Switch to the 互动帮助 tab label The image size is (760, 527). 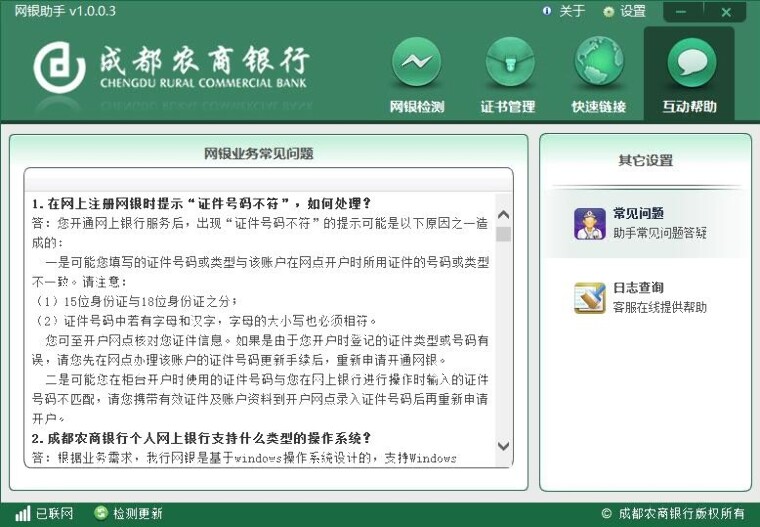coord(689,106)
